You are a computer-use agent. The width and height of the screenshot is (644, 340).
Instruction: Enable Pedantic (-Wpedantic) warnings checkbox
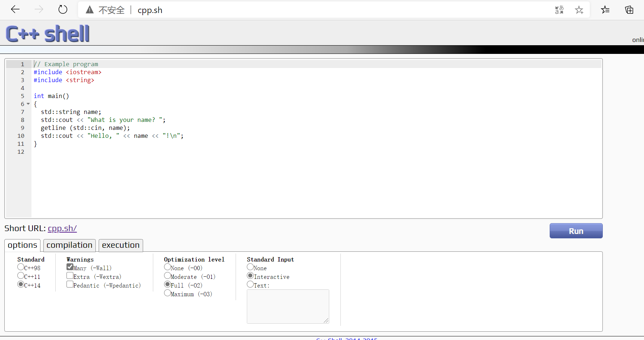(70, 284)
